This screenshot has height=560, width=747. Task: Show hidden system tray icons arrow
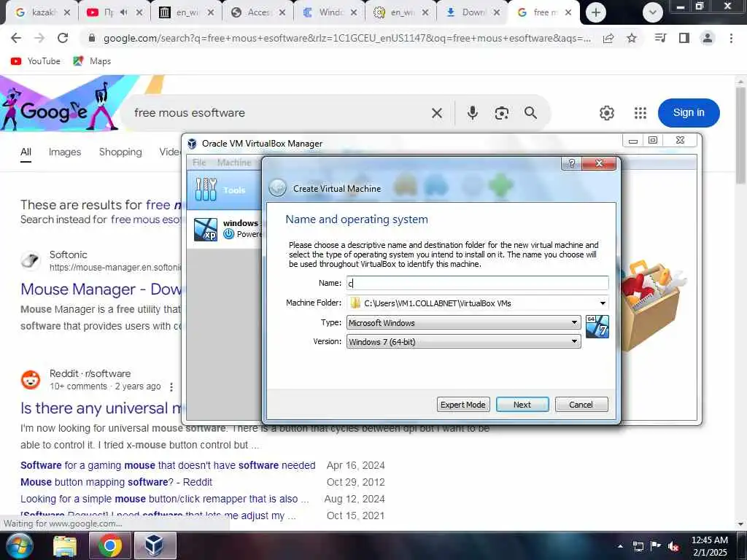[620, 546]
